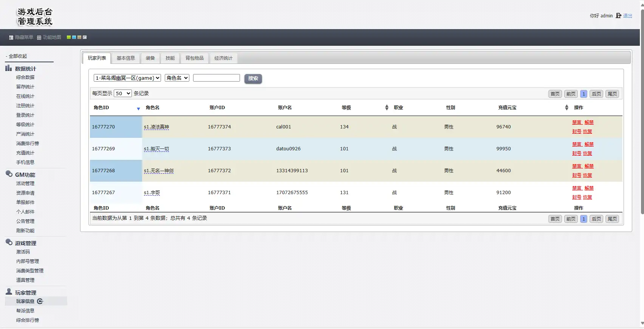Screen dimensions: 644x329
Task: Click top pagination 首页 button
Action: (555, 94)
